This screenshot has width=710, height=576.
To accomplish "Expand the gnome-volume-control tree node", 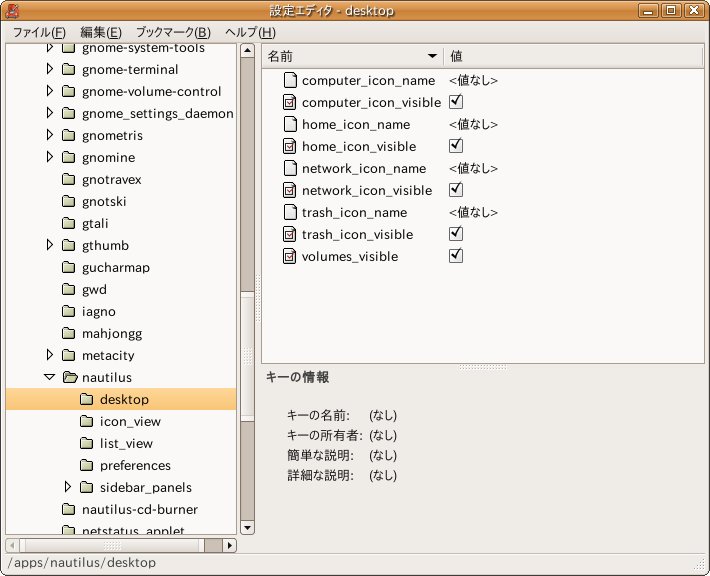I will point(50,91).
